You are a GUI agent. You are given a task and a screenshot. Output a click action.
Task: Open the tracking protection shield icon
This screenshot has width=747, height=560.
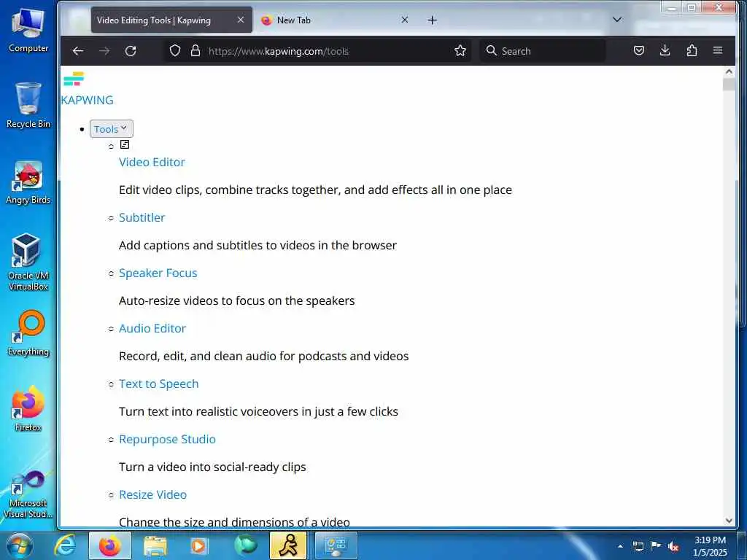coord(175,50)
